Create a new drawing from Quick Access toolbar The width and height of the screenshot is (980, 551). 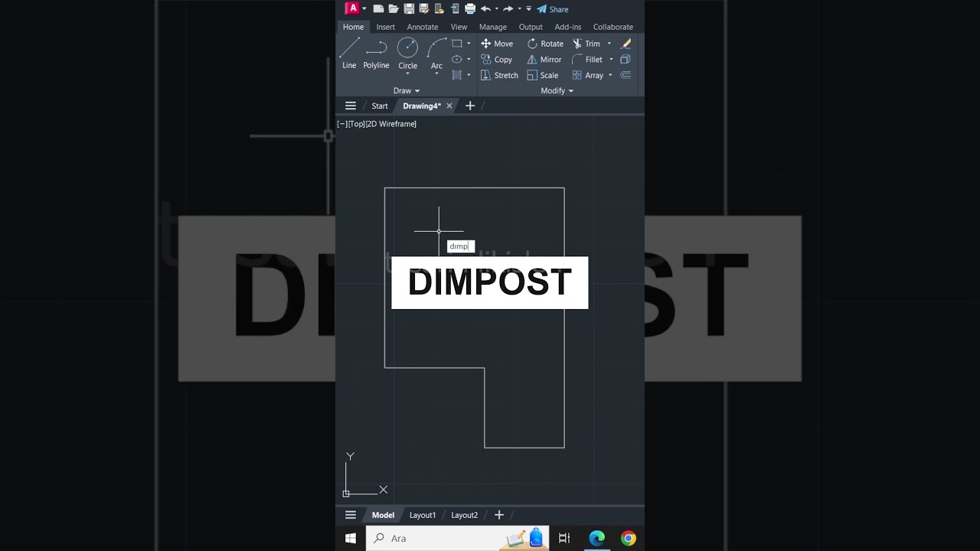tap(378, 8)
